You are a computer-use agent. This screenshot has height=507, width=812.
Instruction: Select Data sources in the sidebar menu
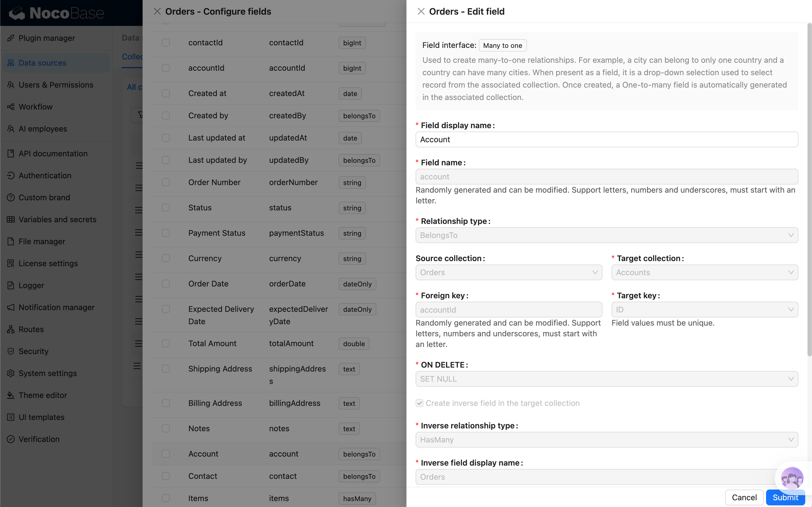pos(42,63)
